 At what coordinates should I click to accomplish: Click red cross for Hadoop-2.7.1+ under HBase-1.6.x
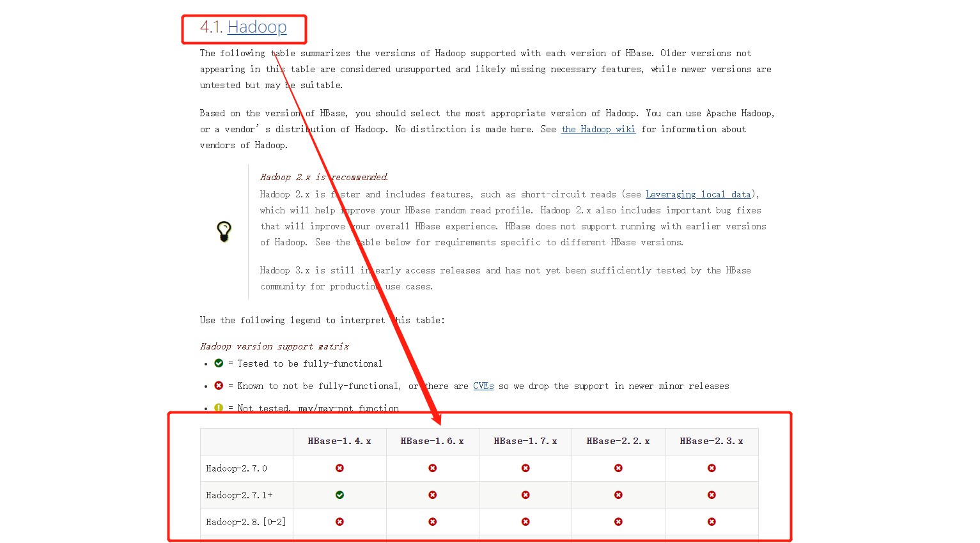(433, 495)
